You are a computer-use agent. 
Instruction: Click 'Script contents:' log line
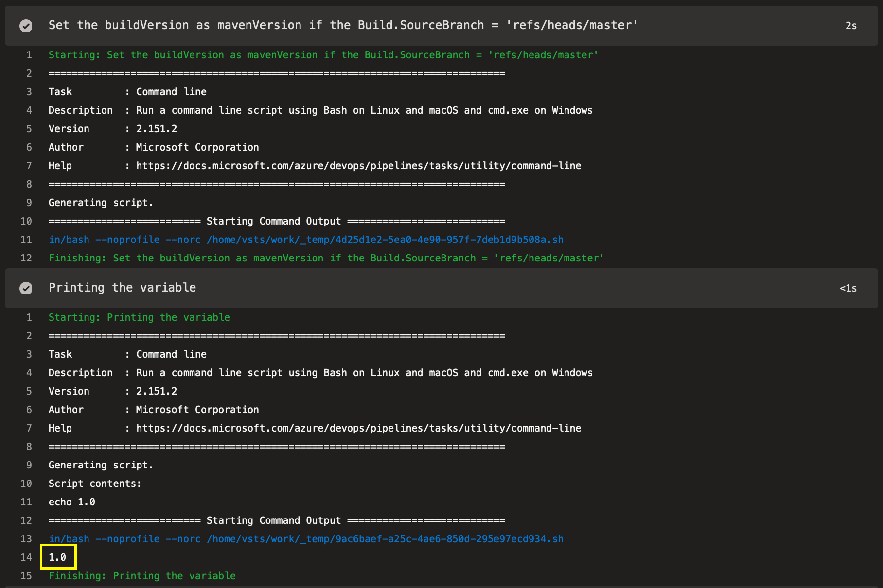coord(95,484)
